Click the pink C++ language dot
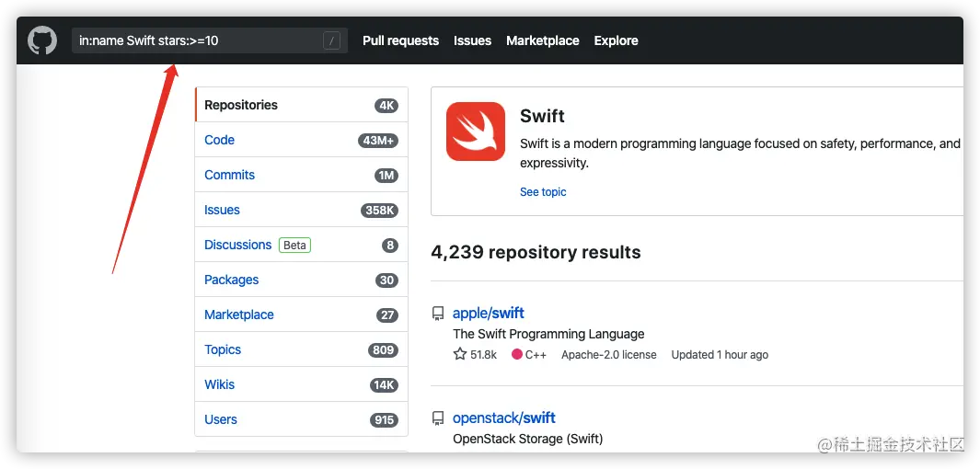 point(517,355)
